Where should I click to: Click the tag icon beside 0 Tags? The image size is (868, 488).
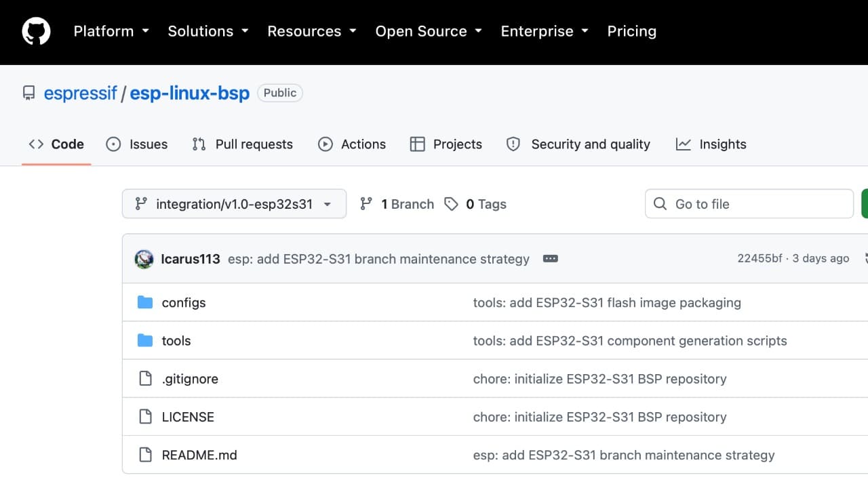tap(451, 204)
